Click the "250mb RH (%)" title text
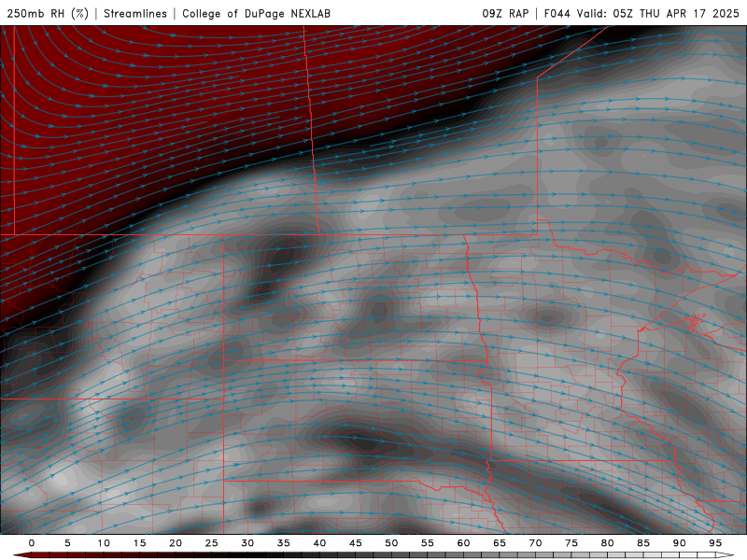747x560 pixels. (48, 13)
